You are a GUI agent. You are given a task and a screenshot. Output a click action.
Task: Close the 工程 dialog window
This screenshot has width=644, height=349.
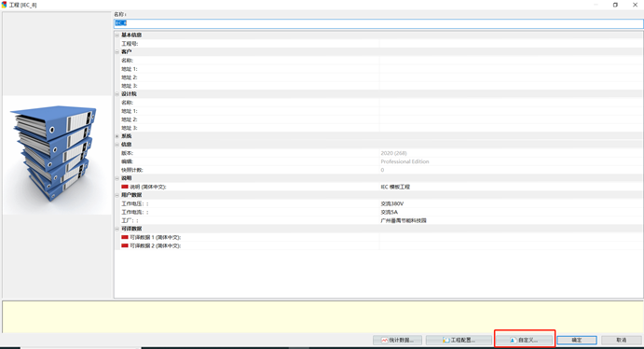635,5
